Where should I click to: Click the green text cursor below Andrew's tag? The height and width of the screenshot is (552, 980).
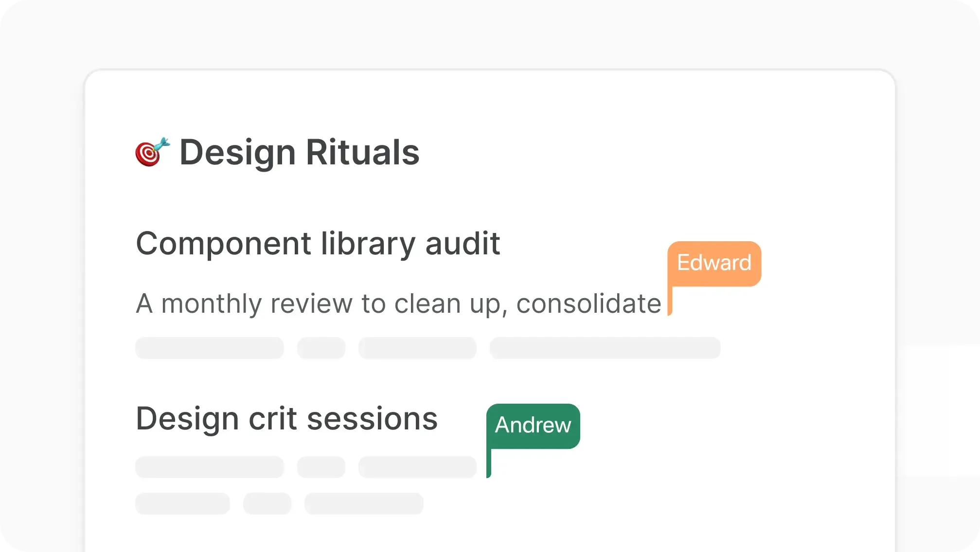[x=489, y=463]
